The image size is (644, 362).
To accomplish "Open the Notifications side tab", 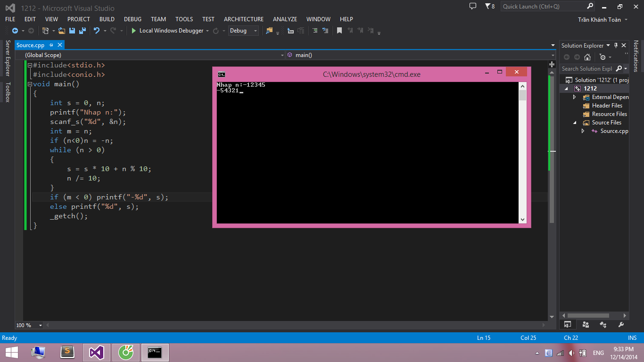I will pos(636,56).
